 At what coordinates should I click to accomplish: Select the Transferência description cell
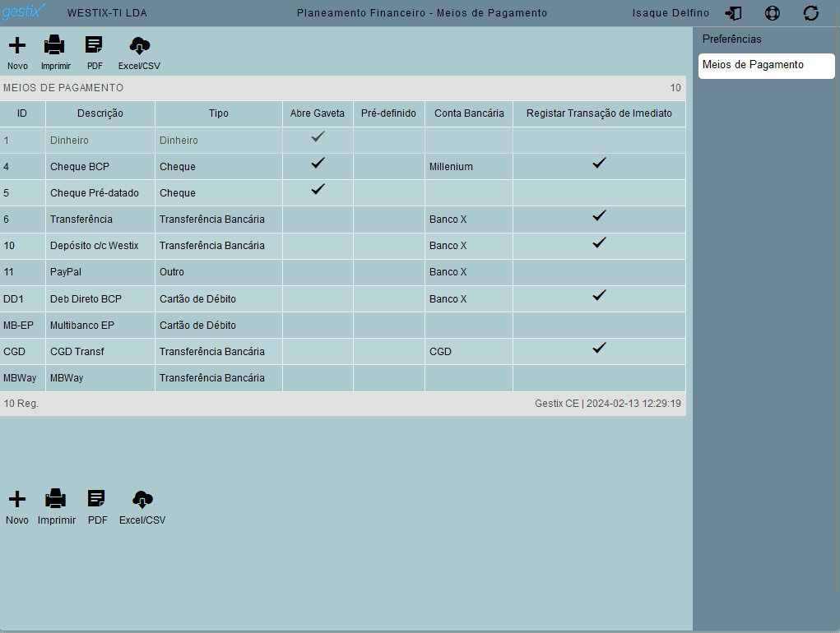[x=100, y=219]
